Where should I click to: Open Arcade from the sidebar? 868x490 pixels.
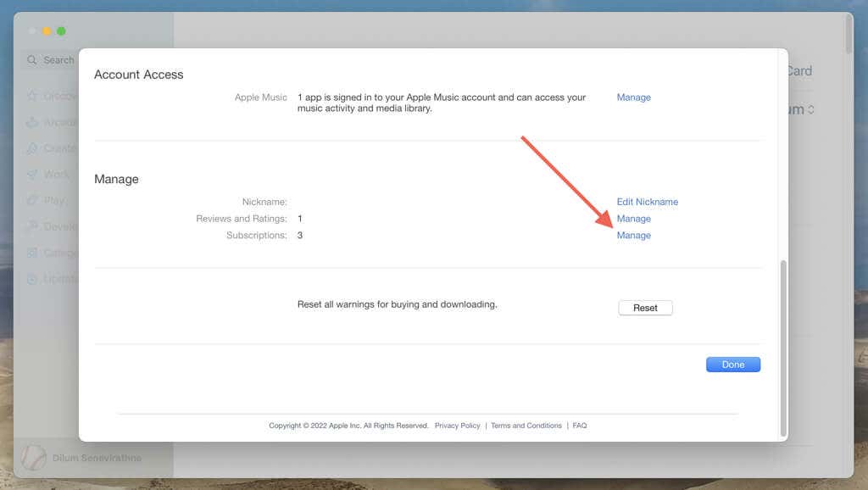53,122
